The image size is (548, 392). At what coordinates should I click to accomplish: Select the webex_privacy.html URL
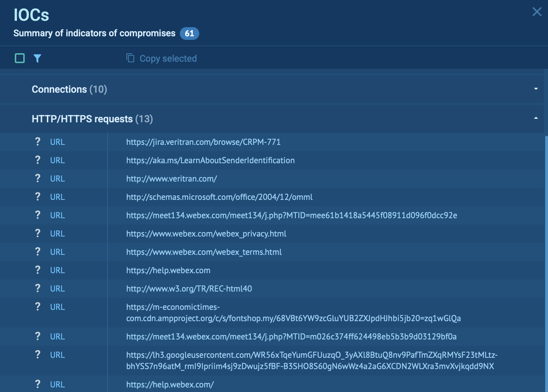(206, 234)
